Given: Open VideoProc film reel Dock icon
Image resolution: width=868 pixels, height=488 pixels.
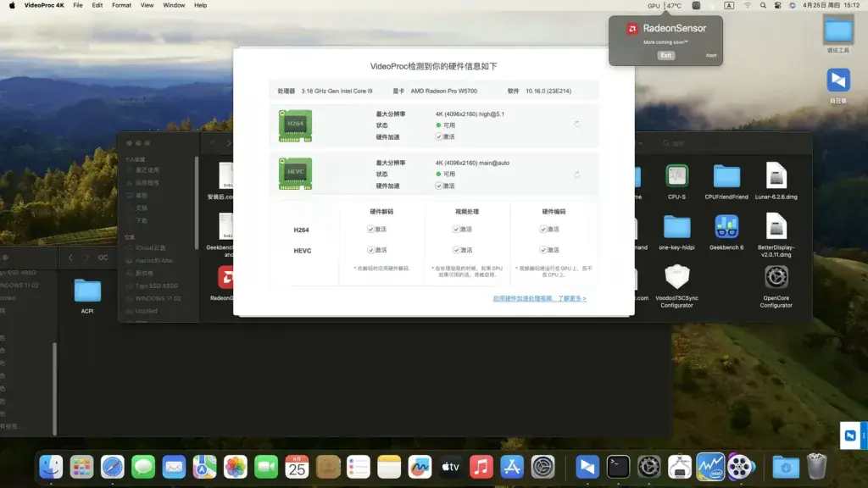Looking at the screenshot, I should (x=741, y=467).
